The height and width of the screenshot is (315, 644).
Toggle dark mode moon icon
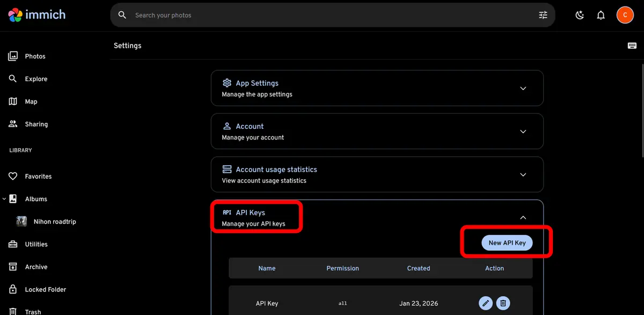pos(580,15)
